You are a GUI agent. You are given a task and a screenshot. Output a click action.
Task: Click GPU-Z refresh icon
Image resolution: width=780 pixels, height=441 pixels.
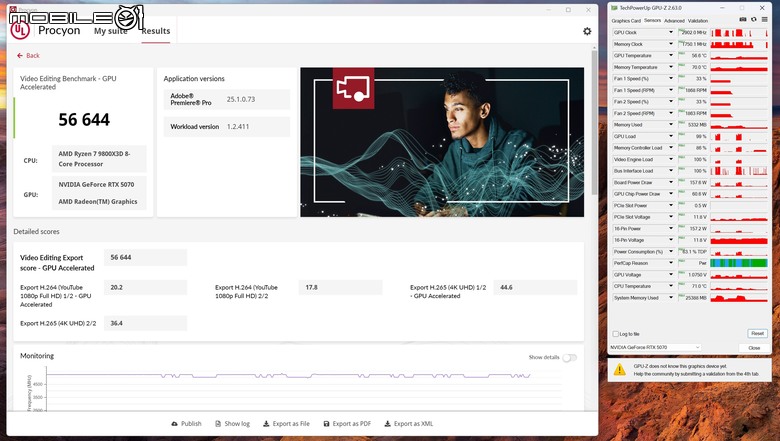pos(754,20)
